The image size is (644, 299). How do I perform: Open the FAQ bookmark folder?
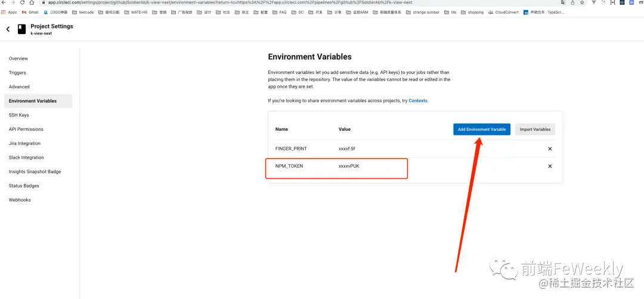pyautogui.click(x=279, y=13)
